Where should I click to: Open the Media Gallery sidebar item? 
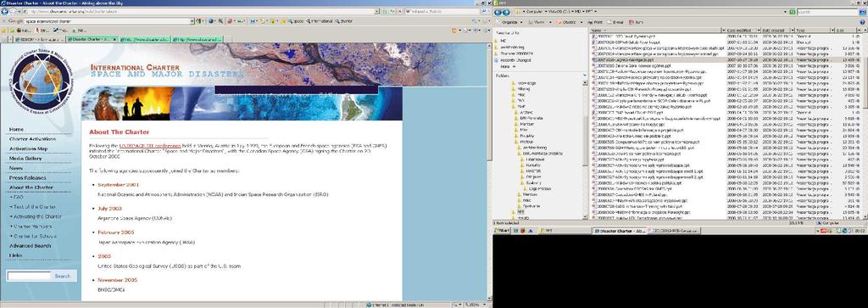[x=25, y=159]
